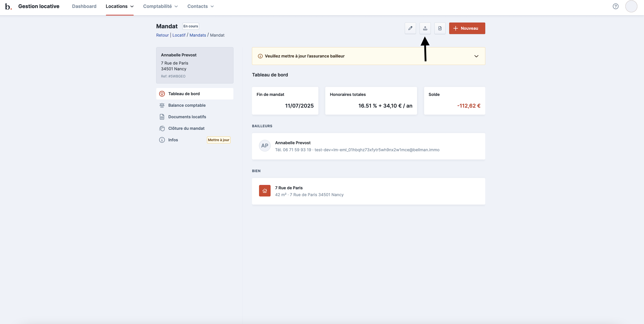The width and height of the screenshot is (644, 324).
Task: Go to the Dashboard tab
Action: [x=84, y=6]
